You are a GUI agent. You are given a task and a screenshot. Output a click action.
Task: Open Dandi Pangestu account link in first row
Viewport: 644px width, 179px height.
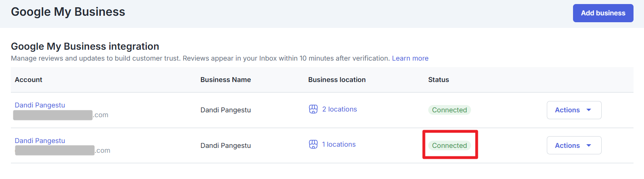[x=40, y=105]
